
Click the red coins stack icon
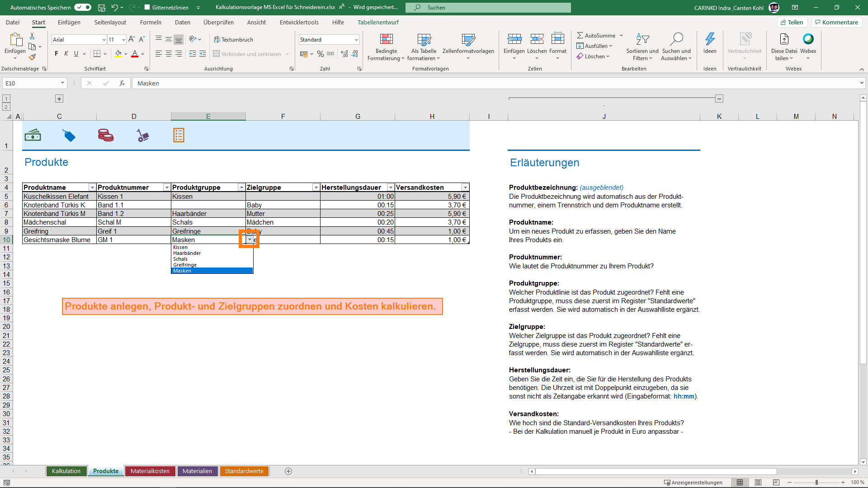click(x=106, y=135)
